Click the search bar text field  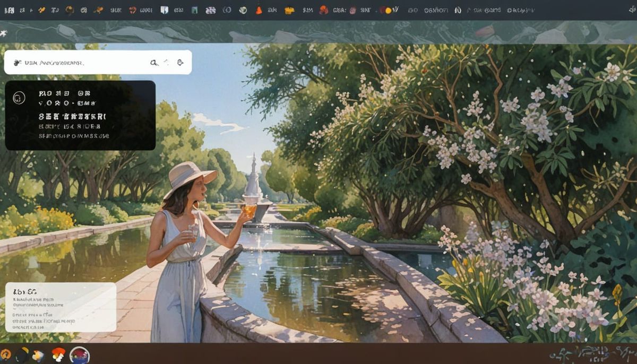pos(80,63)
